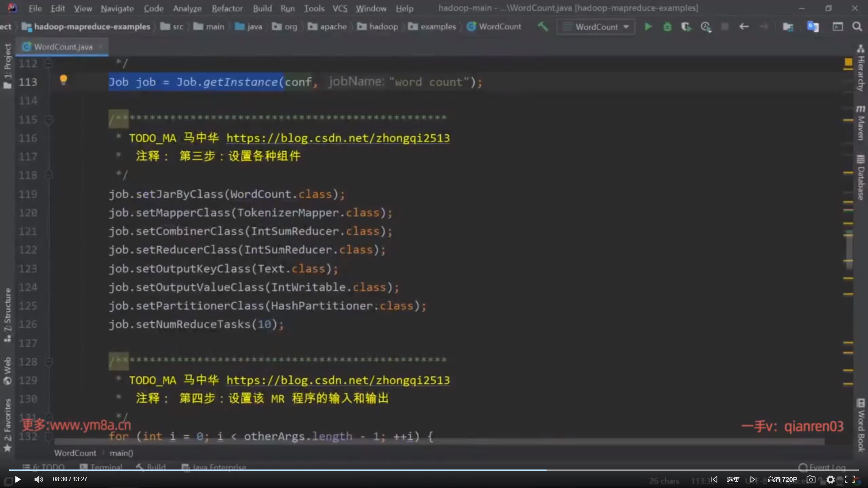This screenshot has height=488, width=868.
Task: Run WordCount with the green play icon
Action: pos(648,27)
